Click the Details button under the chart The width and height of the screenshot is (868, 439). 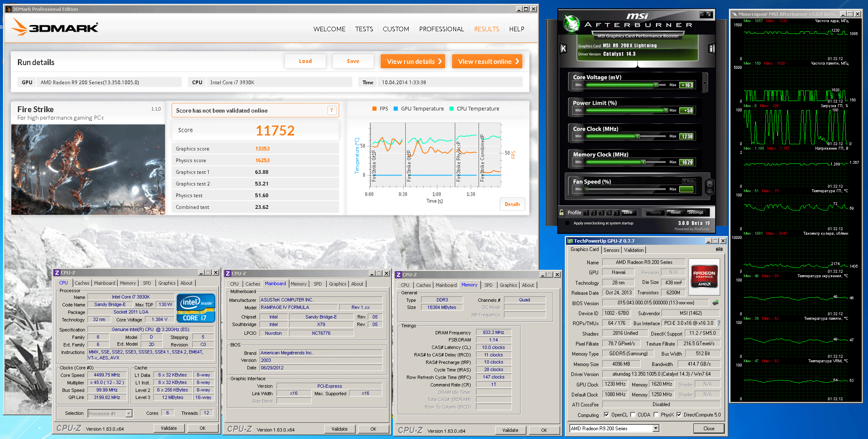512,204
